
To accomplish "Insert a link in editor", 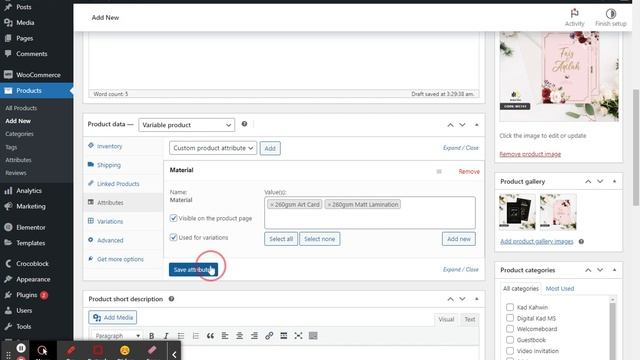I will 269,336.
